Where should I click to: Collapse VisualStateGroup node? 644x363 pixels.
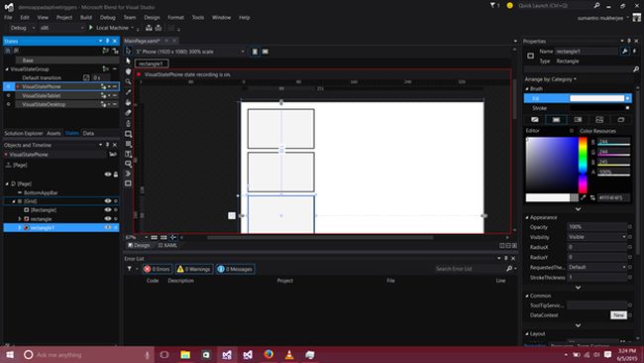(x=7, y=69)
